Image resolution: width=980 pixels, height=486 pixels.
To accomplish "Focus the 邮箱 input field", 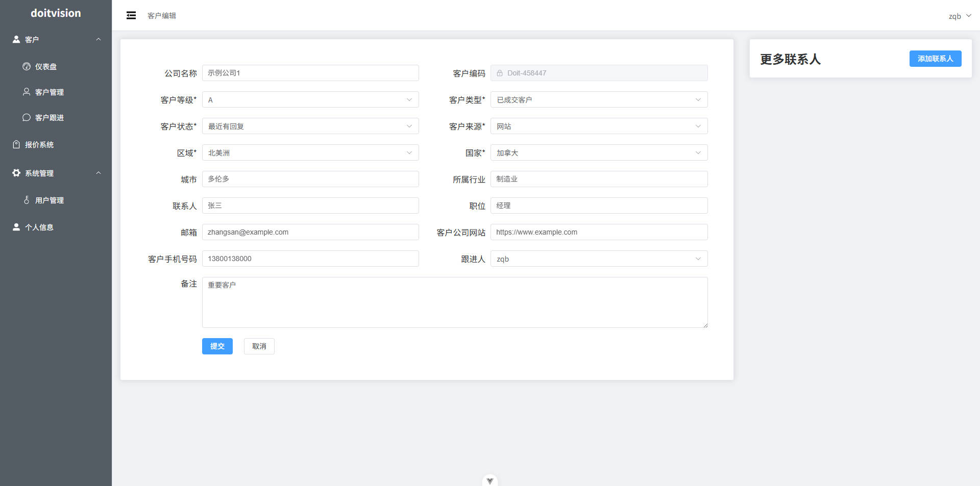I will click(310, 232).
